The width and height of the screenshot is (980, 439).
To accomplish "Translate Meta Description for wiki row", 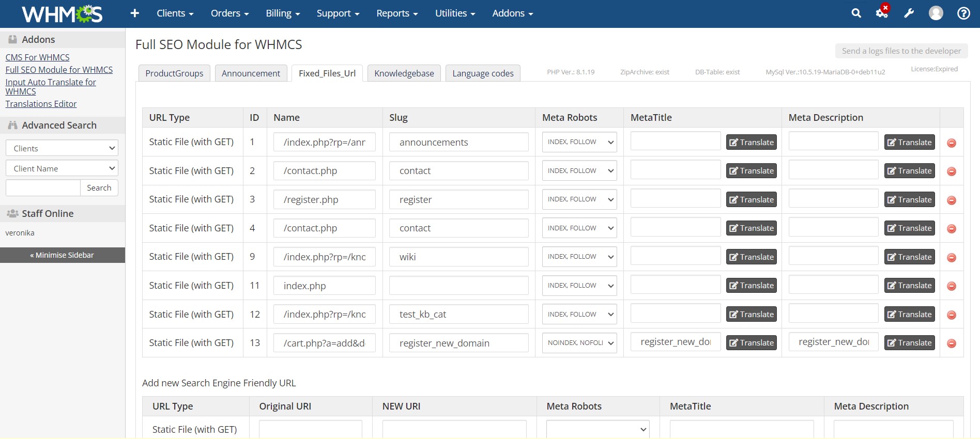I will [910, 257].
